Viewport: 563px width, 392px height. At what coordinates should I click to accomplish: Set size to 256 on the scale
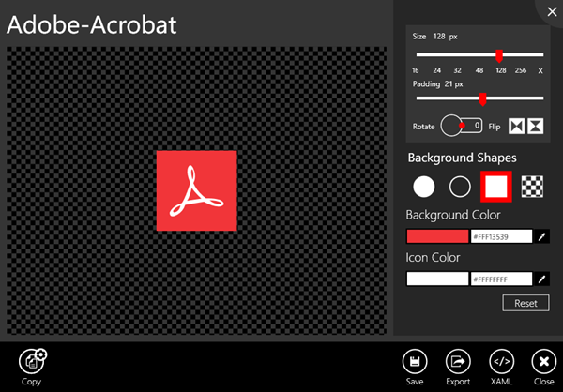[521, 70]
